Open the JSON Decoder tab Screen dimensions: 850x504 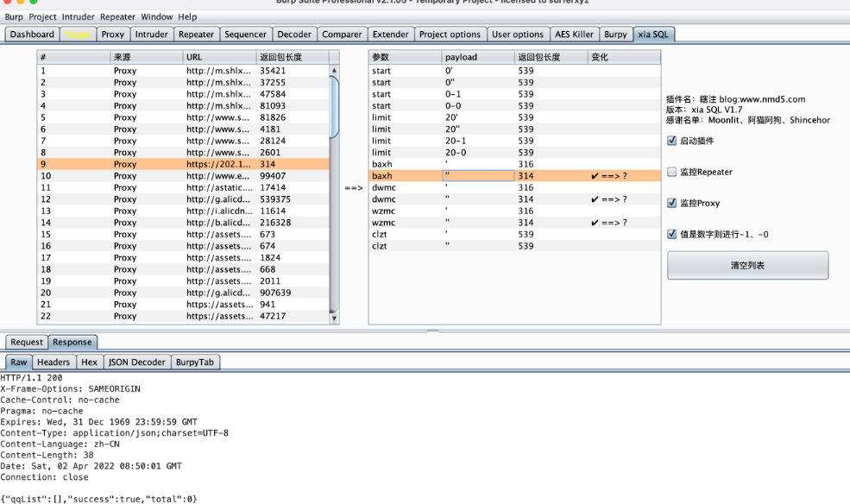point(136,362)
